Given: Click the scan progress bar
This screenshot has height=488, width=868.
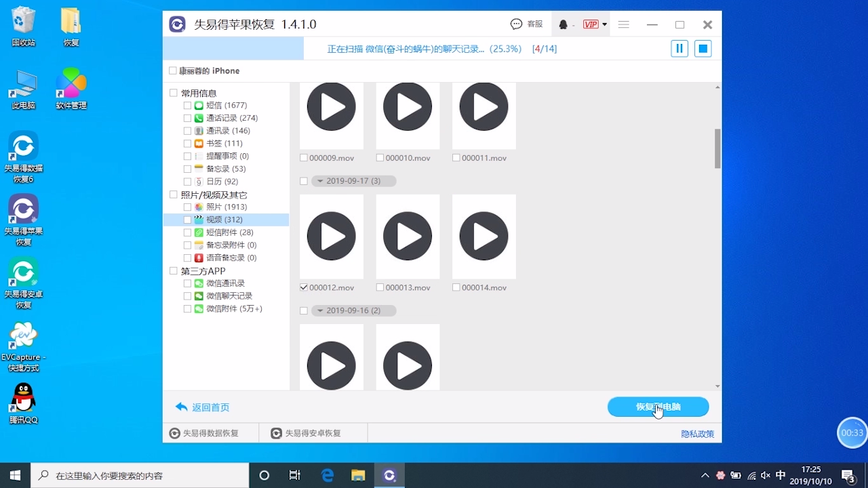Looking at the screenshot, I should point(441,49).
